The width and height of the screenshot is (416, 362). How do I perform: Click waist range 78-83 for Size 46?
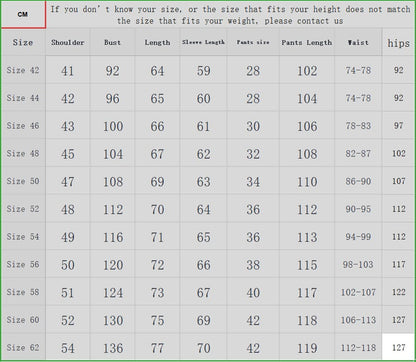click(358, 126)
